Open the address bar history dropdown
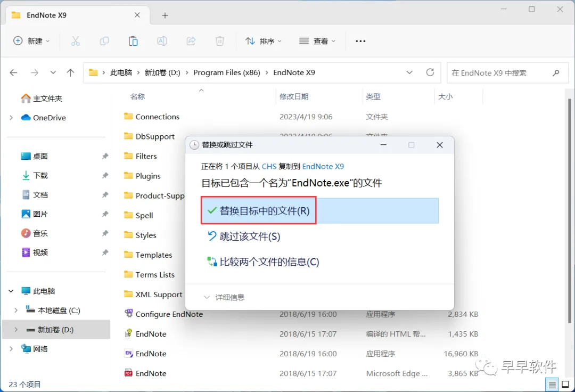Image resolution: width=575 pixels, height=392 pixels. point(409,72)
